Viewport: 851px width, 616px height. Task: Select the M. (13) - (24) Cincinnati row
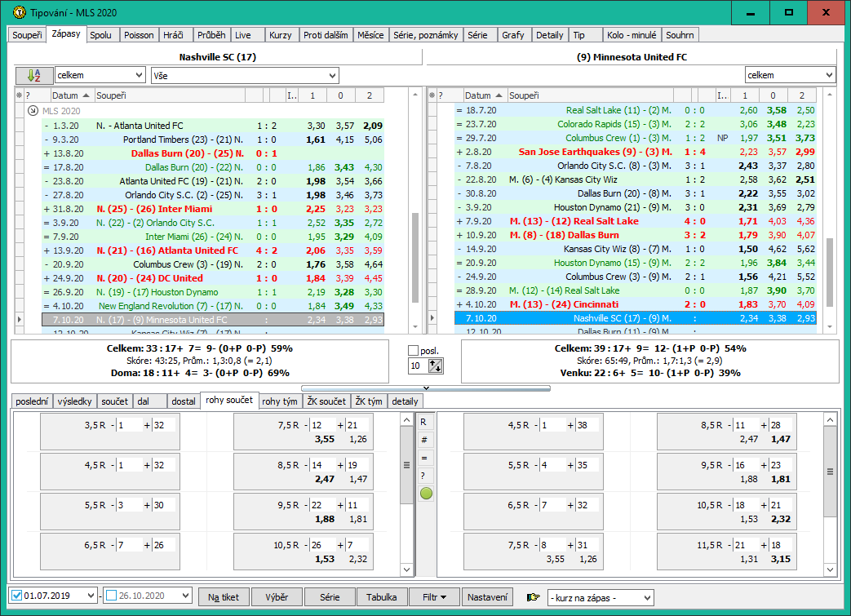[x=636, y=304]
